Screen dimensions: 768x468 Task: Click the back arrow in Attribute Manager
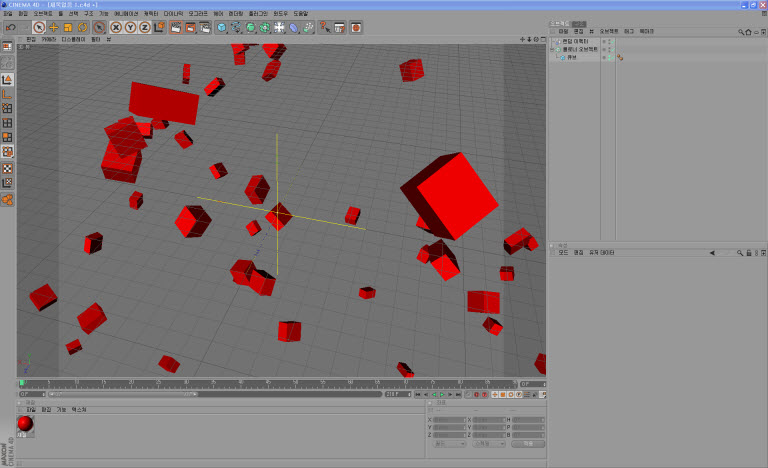coord(712,253)
